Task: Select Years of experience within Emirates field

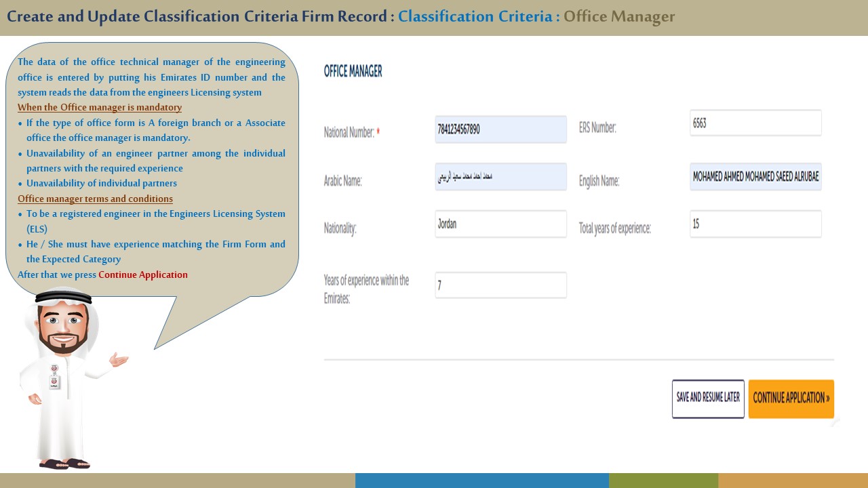Action: (x=500, y=285)
